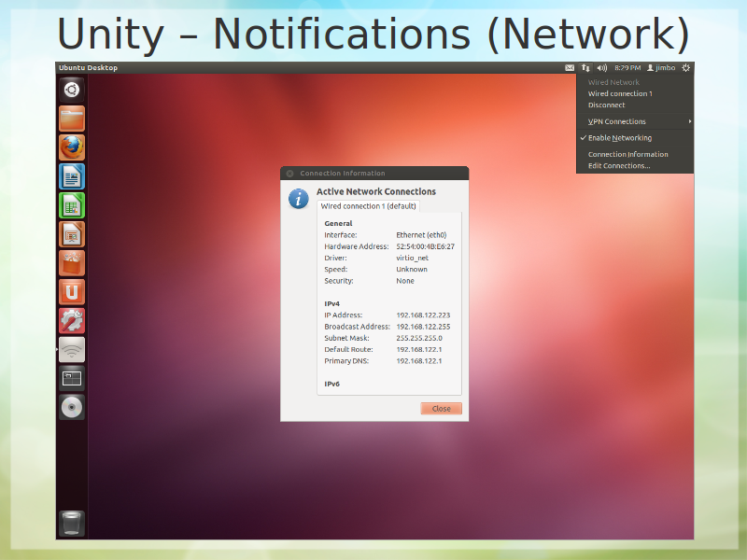
Task: Click the wireless network launcher icon
Action: (x=72, y=349)
